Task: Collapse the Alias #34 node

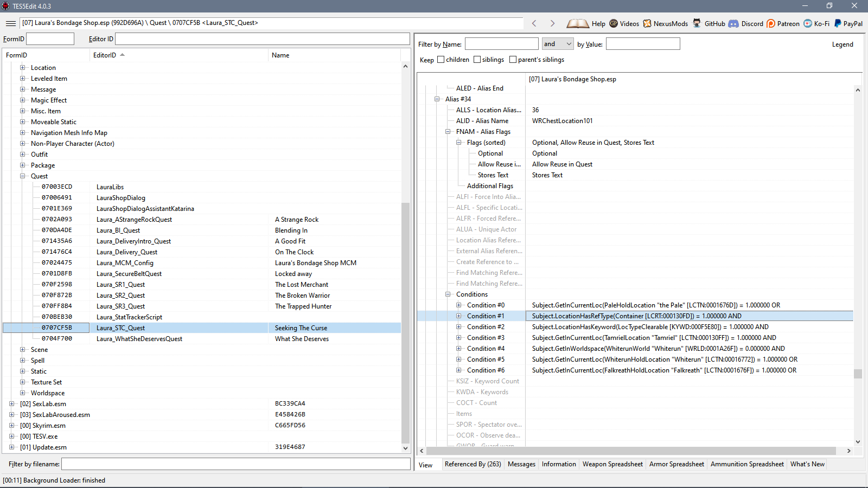Action: click(437, 99)
